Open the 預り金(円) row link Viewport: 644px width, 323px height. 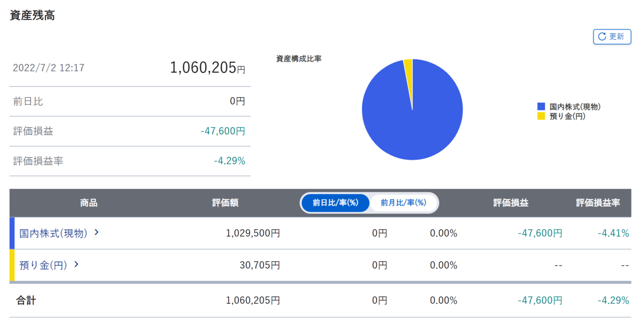coord(43,265)
